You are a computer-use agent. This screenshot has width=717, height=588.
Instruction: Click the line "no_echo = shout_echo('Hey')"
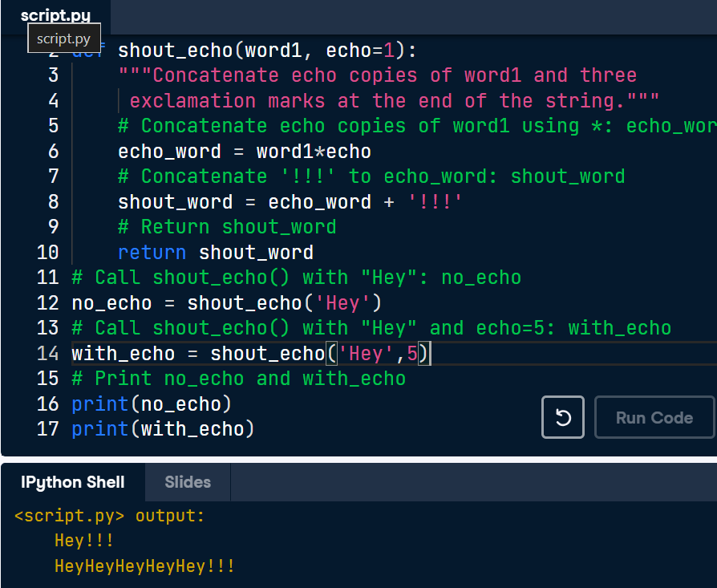(x=226, y=302)
